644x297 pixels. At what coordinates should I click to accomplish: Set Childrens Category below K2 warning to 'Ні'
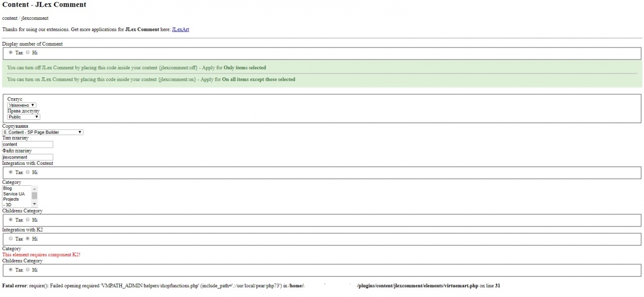click(x=28, y=270)
